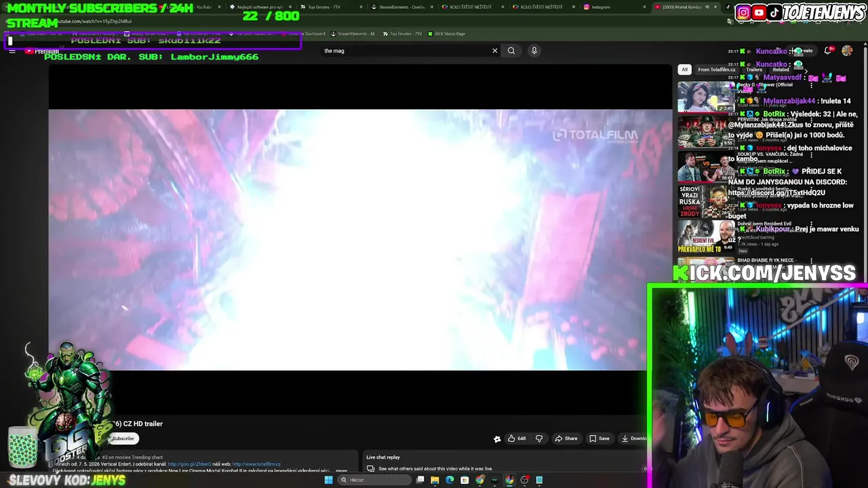This screenshot has width=868, height=488.
Task: Show more filter chips with right arrow
Action: [x=806, y=70]
